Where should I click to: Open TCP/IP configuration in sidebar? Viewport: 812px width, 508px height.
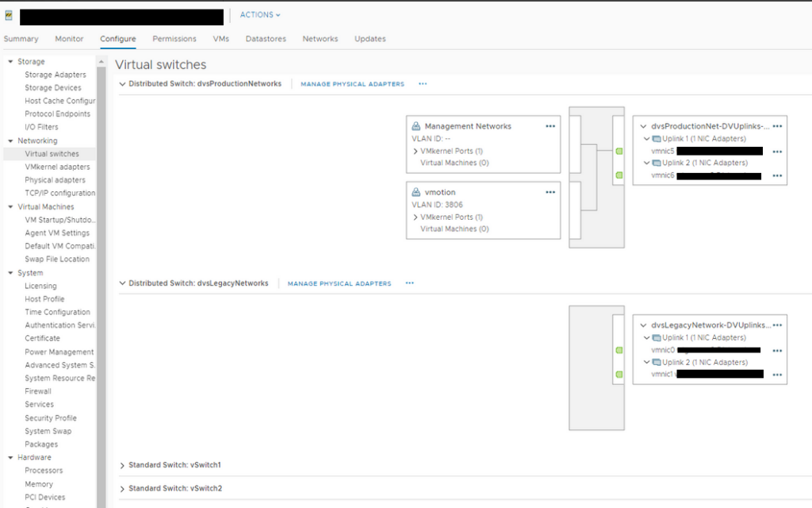[59, 193]
